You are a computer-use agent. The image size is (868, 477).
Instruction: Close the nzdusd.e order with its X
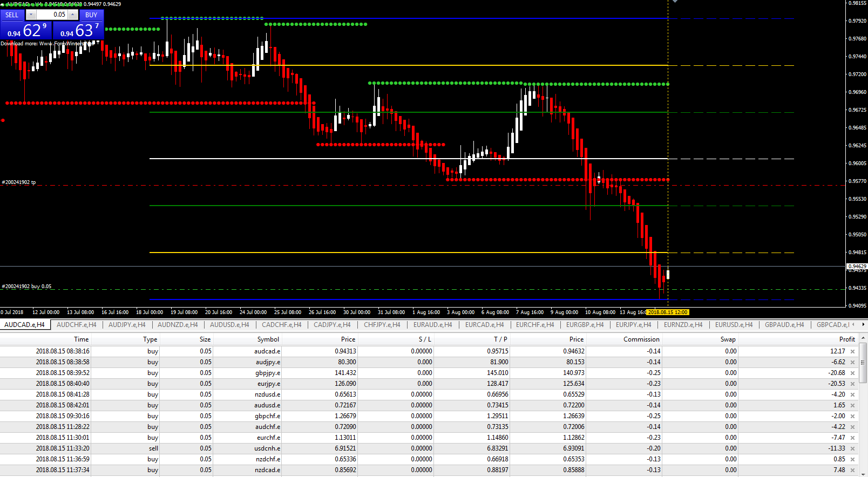click(x=853, y=394)
